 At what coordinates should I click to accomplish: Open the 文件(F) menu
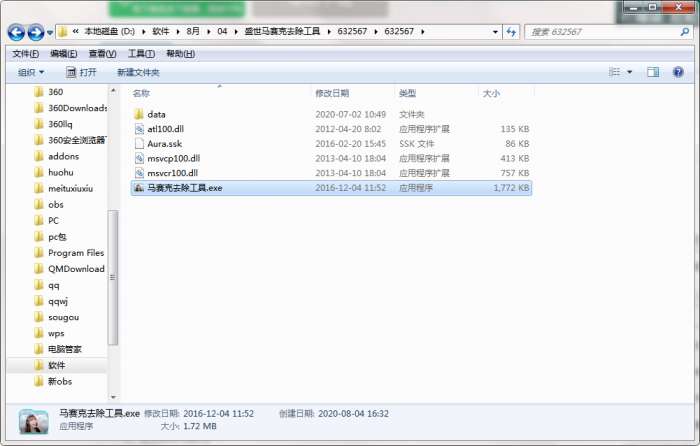tap(25, 54)
